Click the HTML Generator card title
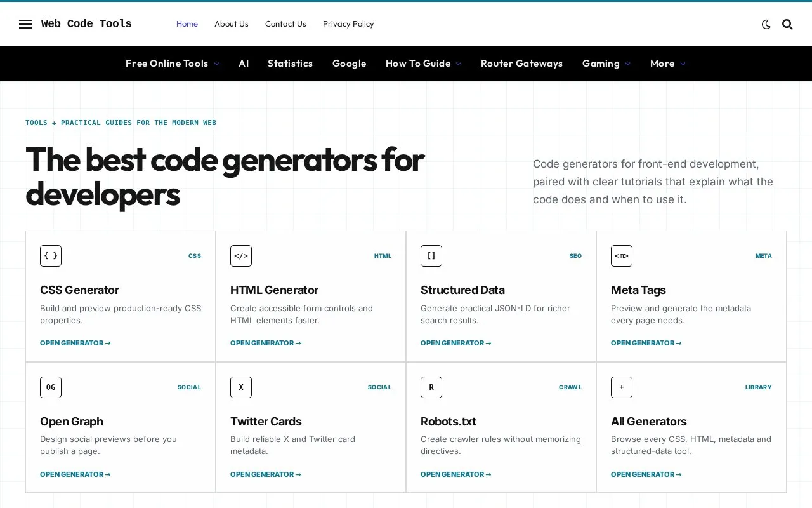The height and width of the screenshot is (508, 812). [x=274, y=290]
